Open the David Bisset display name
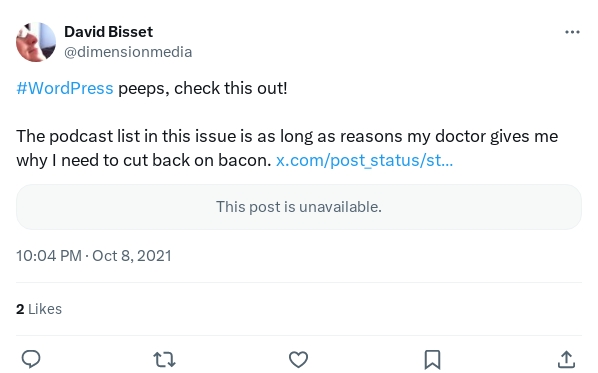 coord(108,32)
